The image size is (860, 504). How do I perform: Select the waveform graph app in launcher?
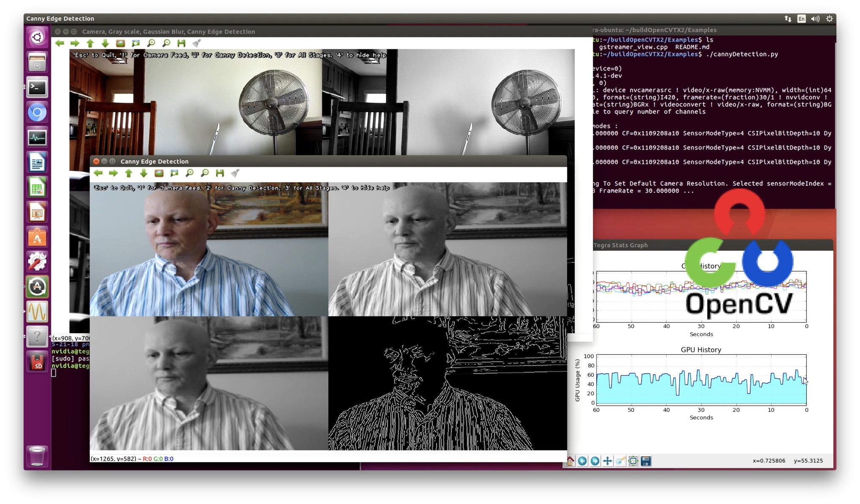(37, 312)
